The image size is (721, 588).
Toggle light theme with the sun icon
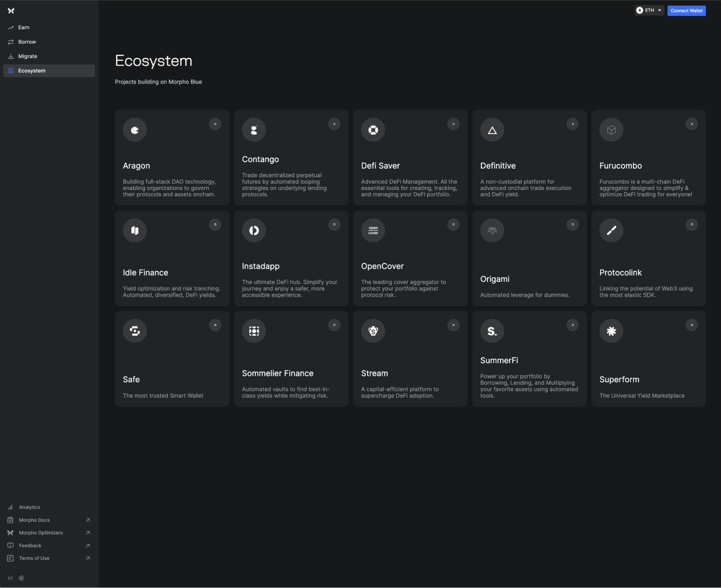22,578
